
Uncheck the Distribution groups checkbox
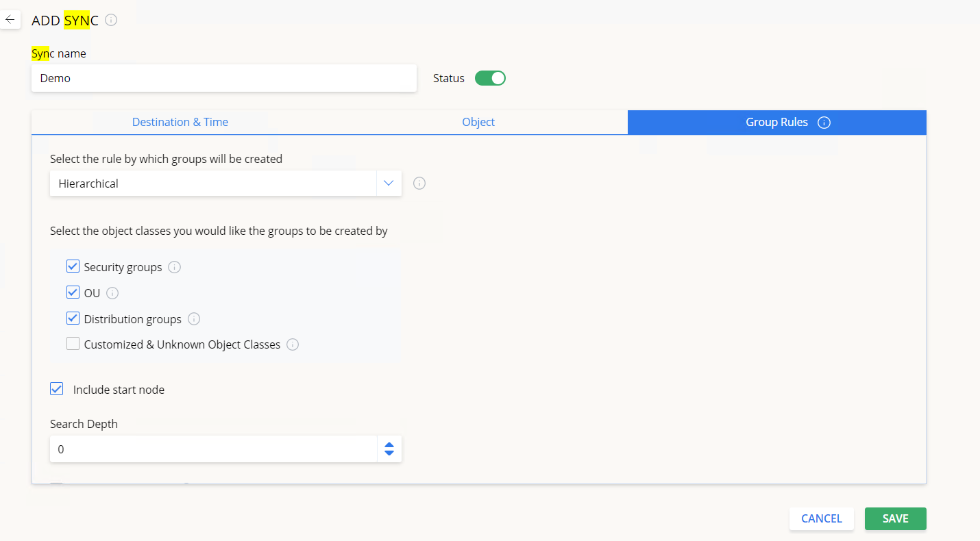coord(73,318)
